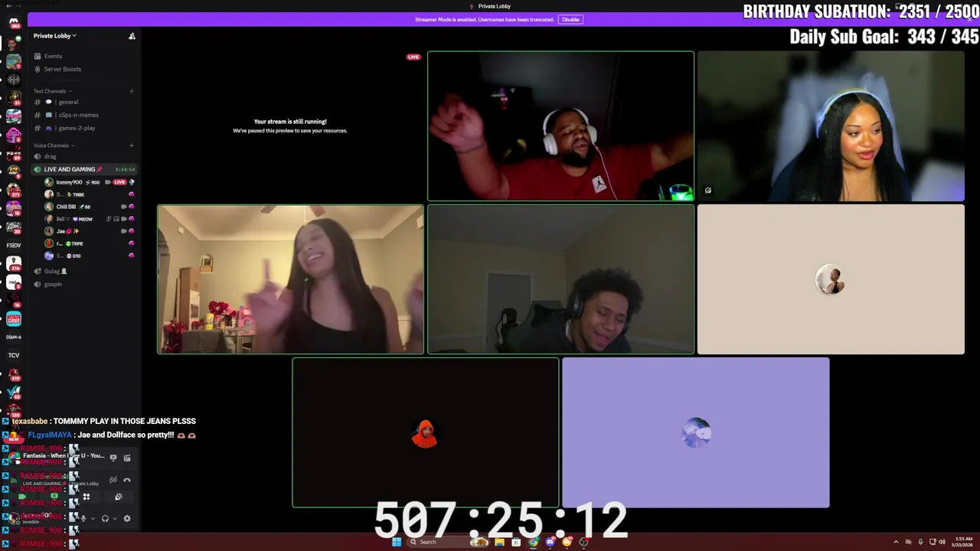Select user tommy900 in voice list
980x551 pixels.
click(x=89, y=182)
